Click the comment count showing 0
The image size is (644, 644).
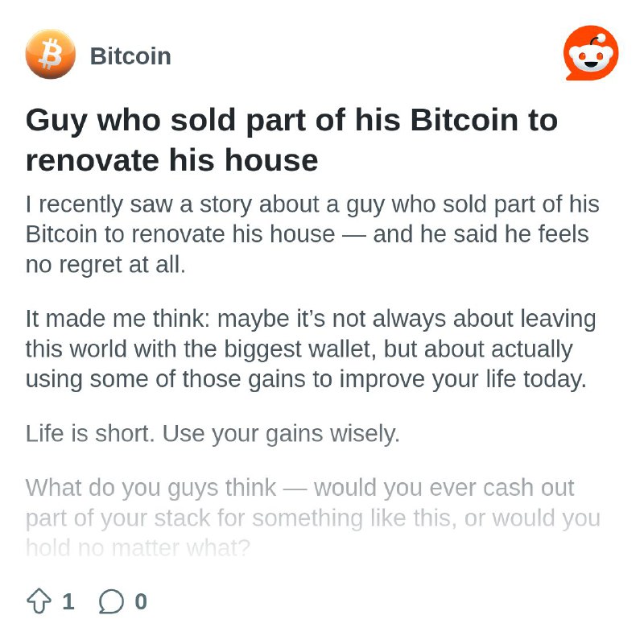point(141,601)
